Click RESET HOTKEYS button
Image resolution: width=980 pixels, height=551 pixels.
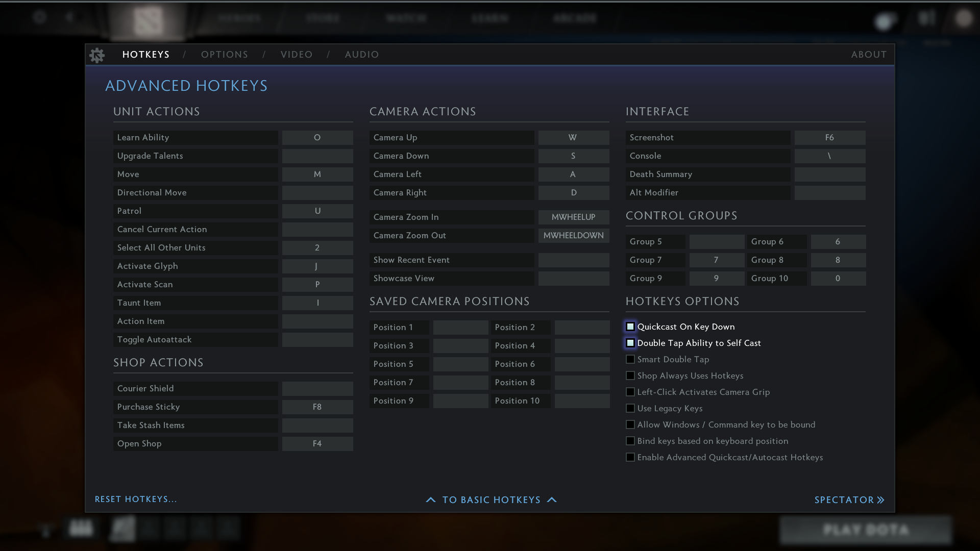click(x=136, y=498)
